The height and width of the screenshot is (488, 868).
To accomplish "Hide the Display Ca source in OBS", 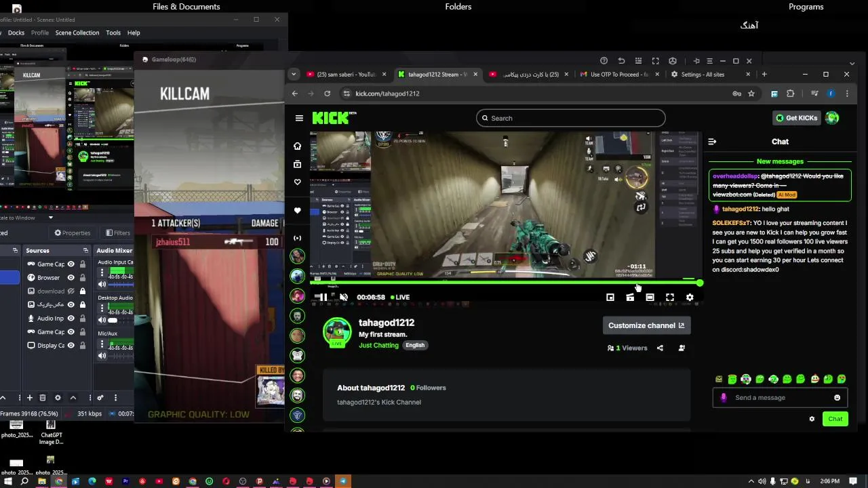I will tap(71, 346).
